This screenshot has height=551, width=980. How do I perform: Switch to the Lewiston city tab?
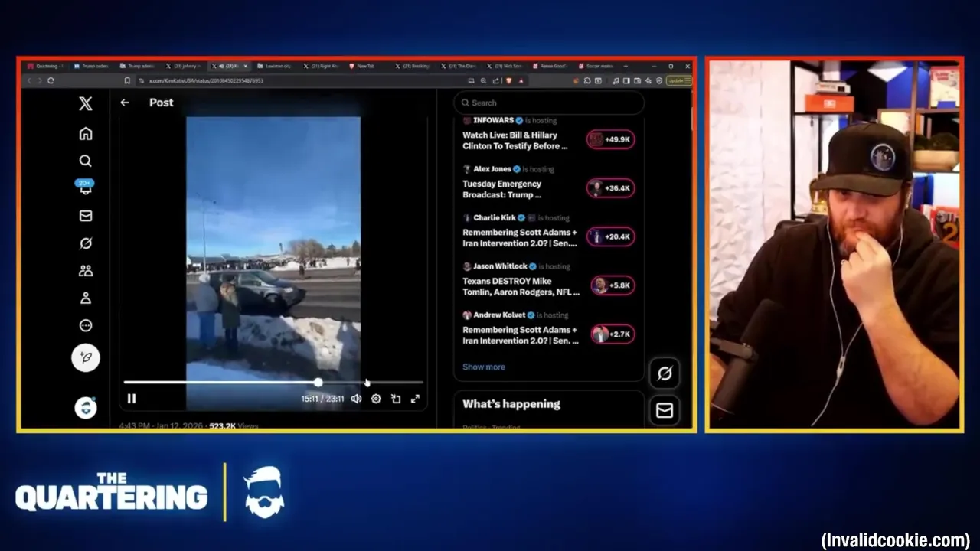(276, 67)
